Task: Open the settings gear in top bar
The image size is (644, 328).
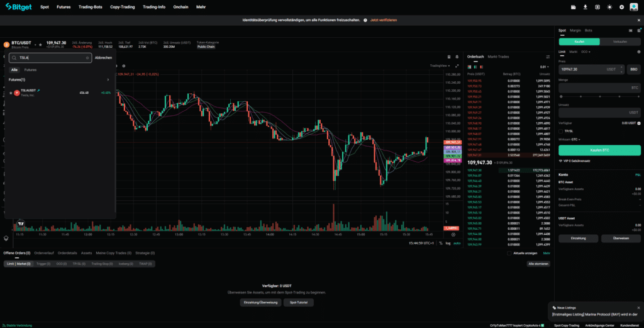Action: pyautogui.click(x=621, y=7)
